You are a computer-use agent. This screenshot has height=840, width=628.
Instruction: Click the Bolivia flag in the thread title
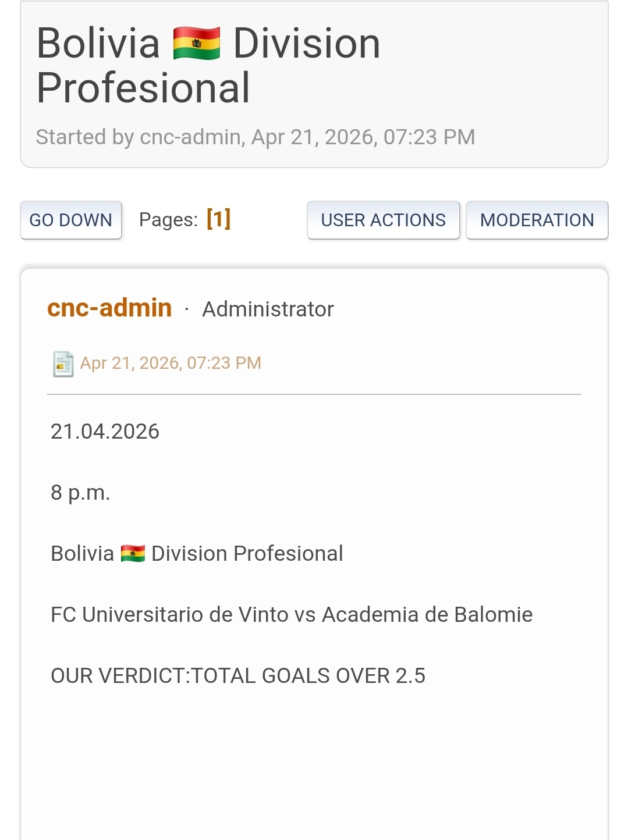click(x=197, y=44)
